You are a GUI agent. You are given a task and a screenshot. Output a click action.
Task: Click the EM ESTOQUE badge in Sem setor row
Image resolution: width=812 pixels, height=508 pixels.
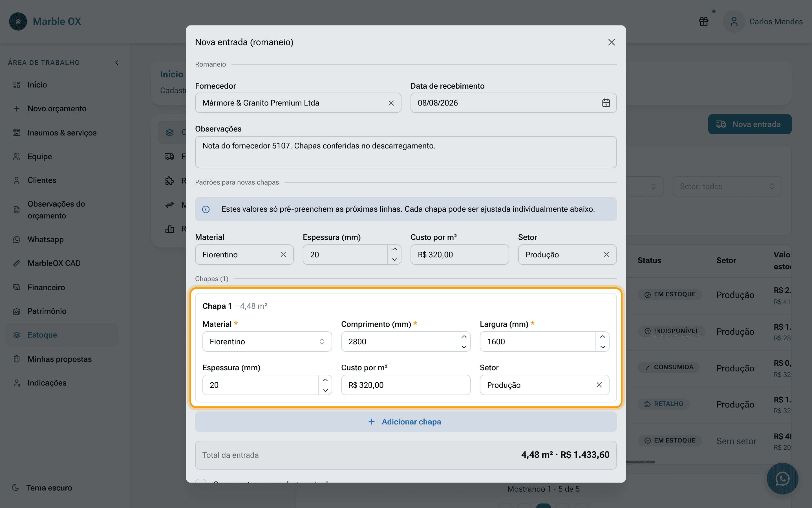670,441
